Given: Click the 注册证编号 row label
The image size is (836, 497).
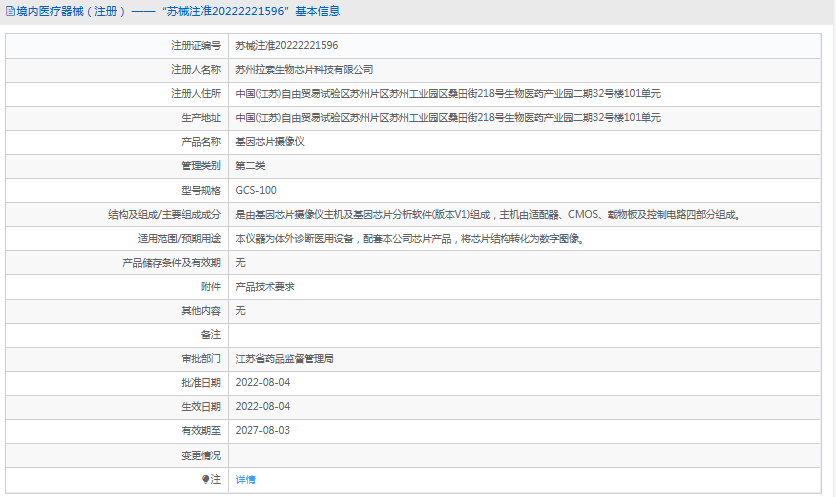Looking at the screenshot, I should click(196, 45).
